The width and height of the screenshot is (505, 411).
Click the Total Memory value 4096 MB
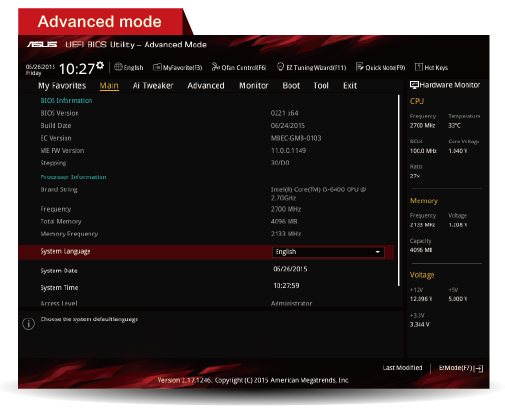[x=284, y=221]
